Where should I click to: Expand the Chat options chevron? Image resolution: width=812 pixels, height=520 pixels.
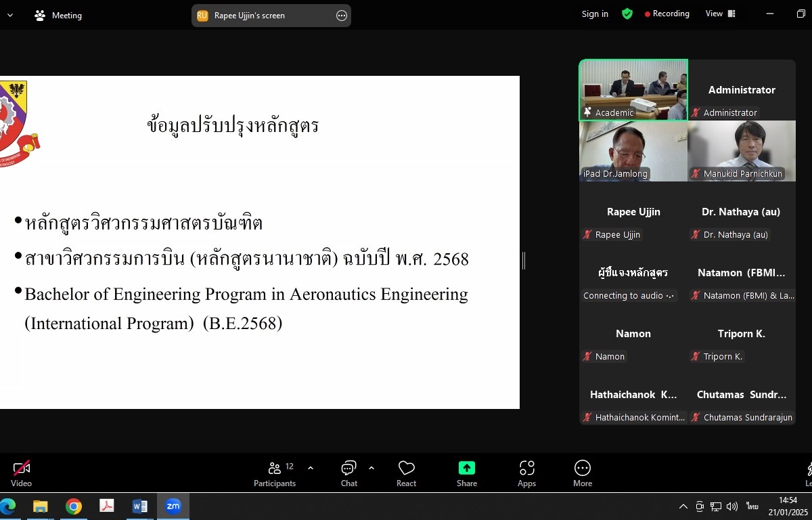(371, 468)
